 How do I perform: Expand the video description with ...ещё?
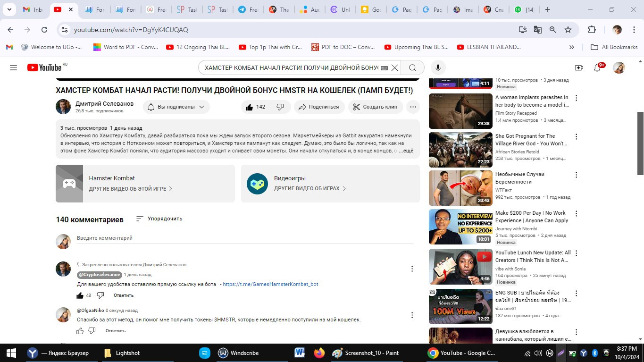point(406,151)
